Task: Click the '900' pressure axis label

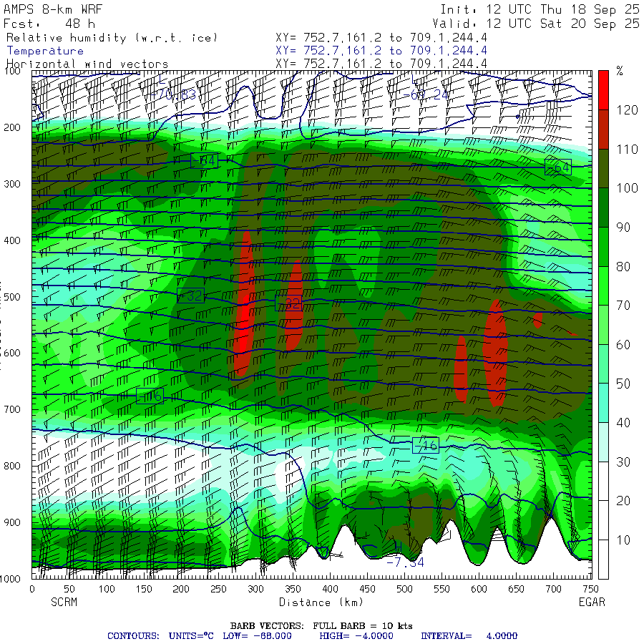Action: (x=12, y=522)
